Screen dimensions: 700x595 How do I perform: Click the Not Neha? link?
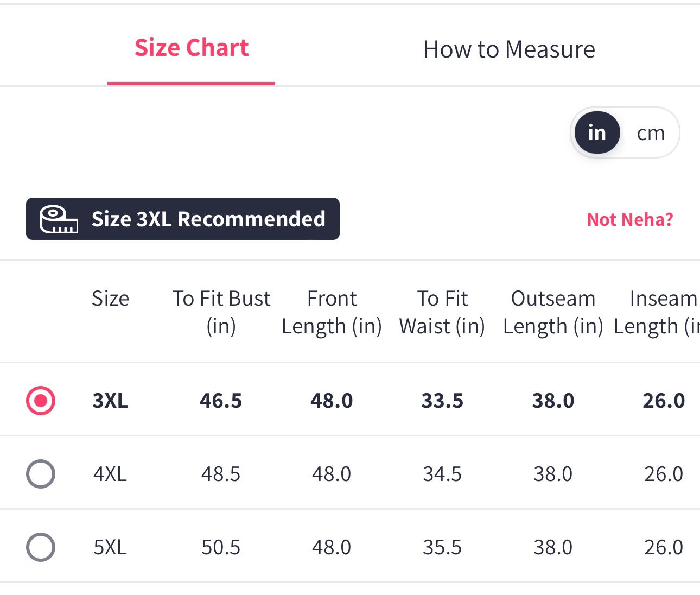point(630,220)
